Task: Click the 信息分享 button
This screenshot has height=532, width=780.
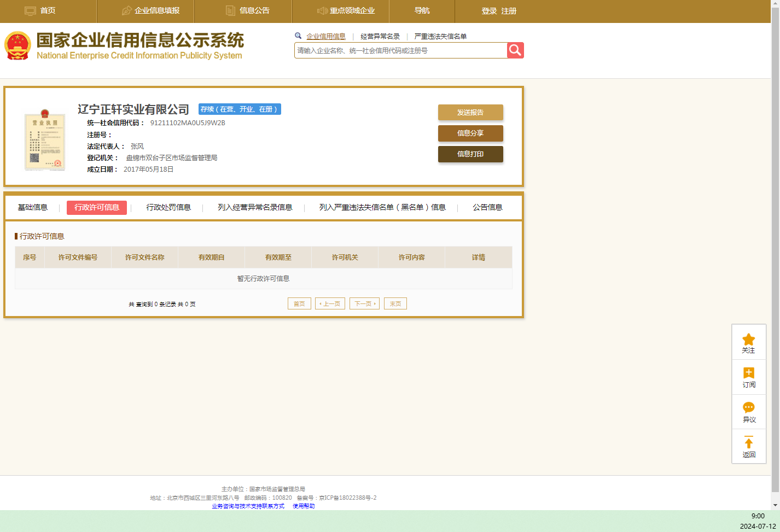Action: coord(470,133)
